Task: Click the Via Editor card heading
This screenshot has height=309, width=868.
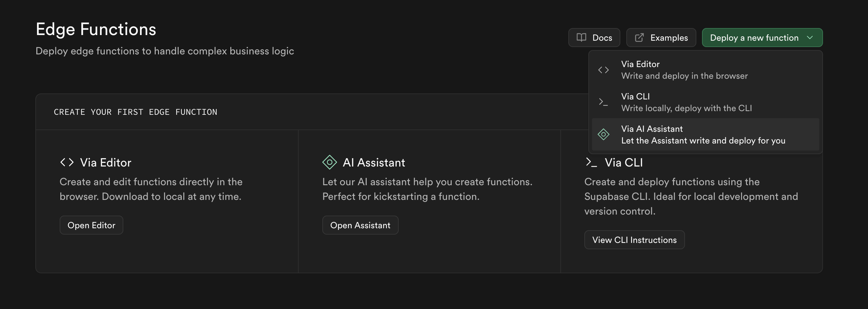Action: (x=105, y=163)
